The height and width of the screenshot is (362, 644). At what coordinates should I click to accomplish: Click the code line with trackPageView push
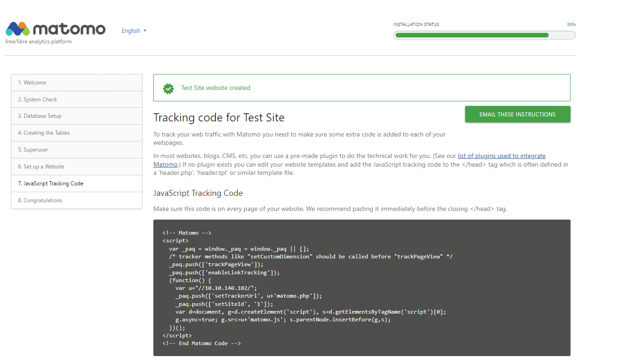point(216,264)
